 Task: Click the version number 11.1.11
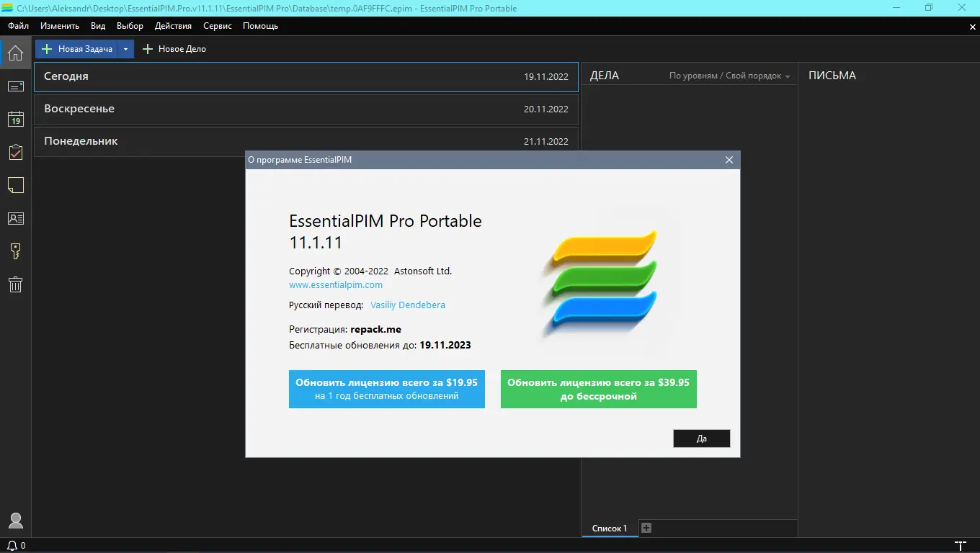pyautogui.click(x=316, y=243)
